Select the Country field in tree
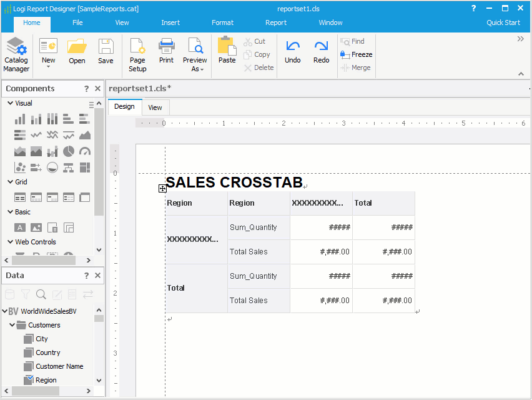532x400 pixels. click(x=47, y=352)
